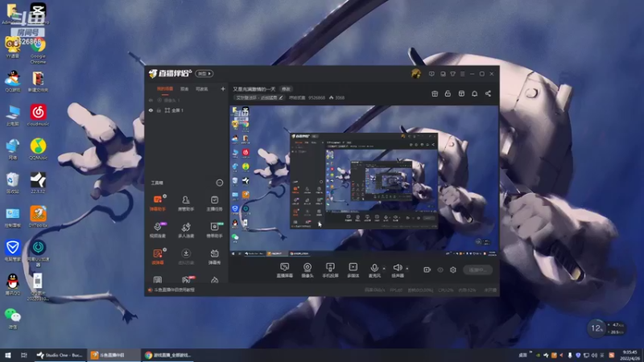Add a 多媒体 media source

[353, 270]
